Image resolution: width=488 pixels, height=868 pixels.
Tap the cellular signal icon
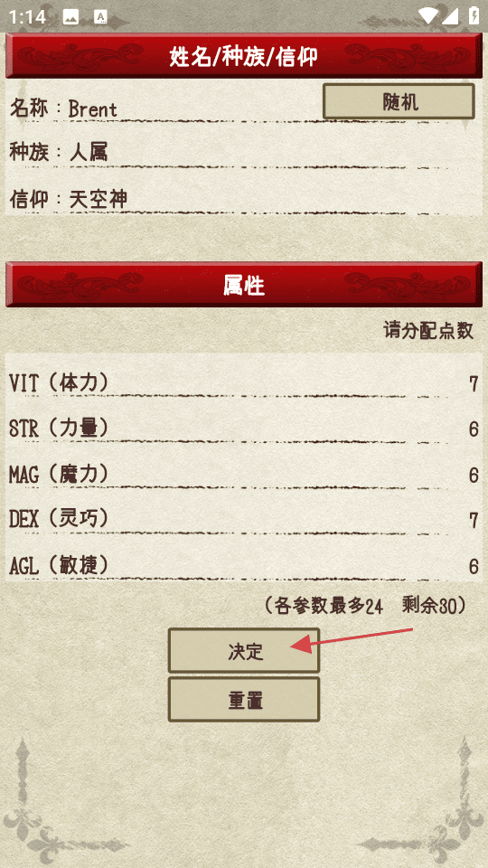pyautogui.click(x=450, y=16)
